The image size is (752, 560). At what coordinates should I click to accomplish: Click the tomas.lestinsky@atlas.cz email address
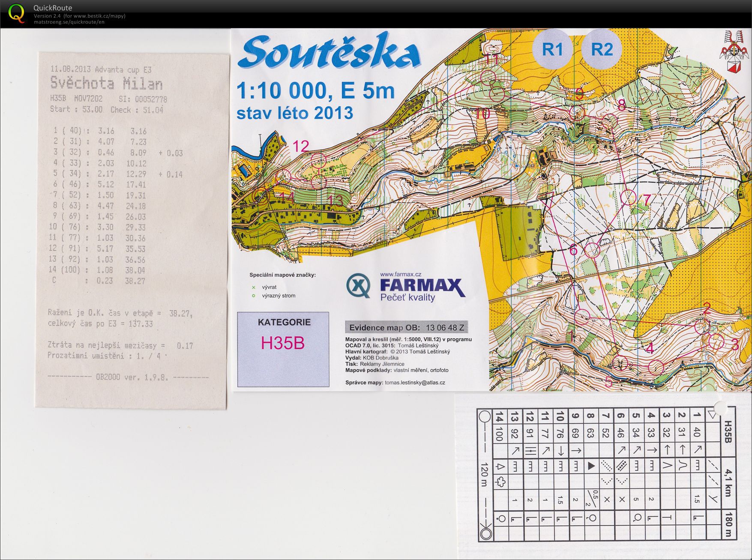(x=415, y=383)
